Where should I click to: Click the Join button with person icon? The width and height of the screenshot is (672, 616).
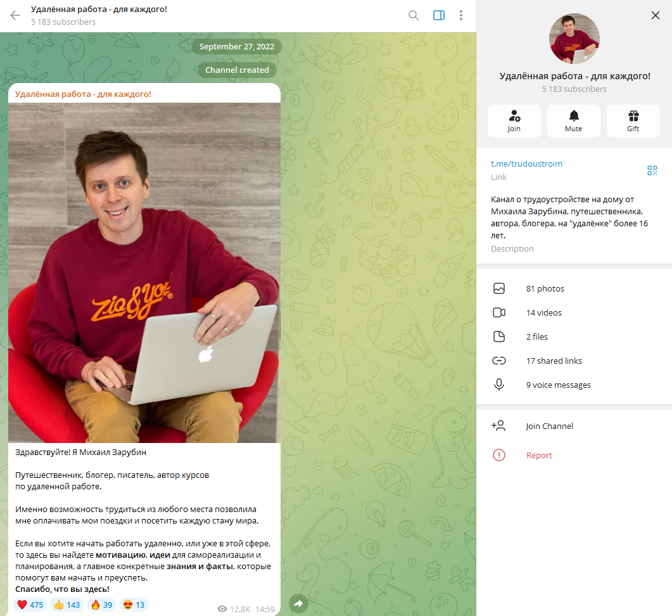pos(514,121)
